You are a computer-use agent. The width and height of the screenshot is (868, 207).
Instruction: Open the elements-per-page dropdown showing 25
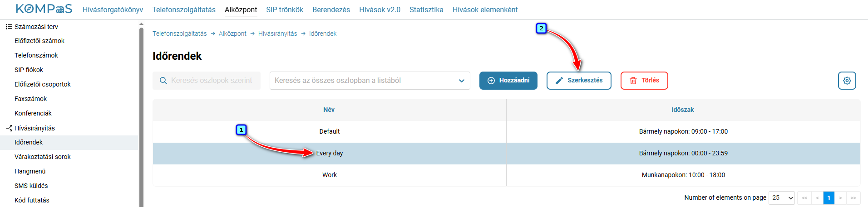point(782,198)
